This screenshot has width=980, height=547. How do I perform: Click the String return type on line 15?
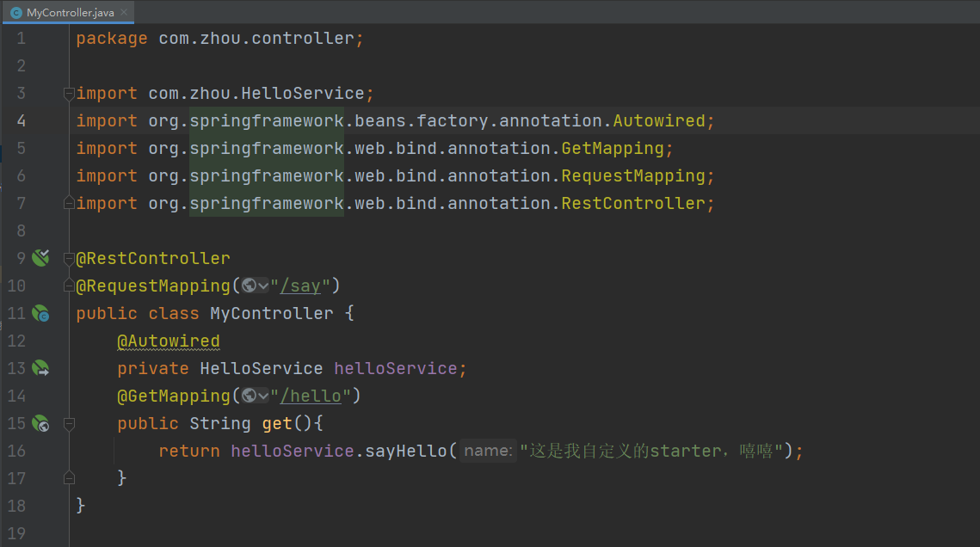pyautogui.click(x=220, y=423)
